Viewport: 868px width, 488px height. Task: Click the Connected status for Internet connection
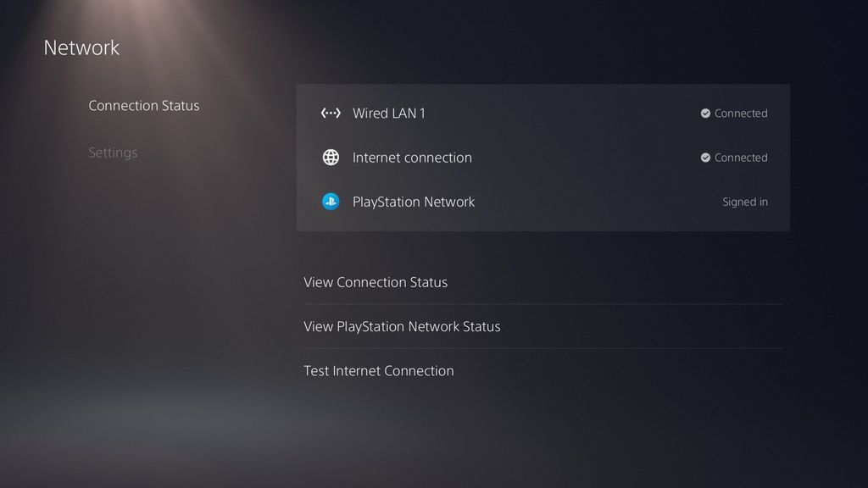741,157
